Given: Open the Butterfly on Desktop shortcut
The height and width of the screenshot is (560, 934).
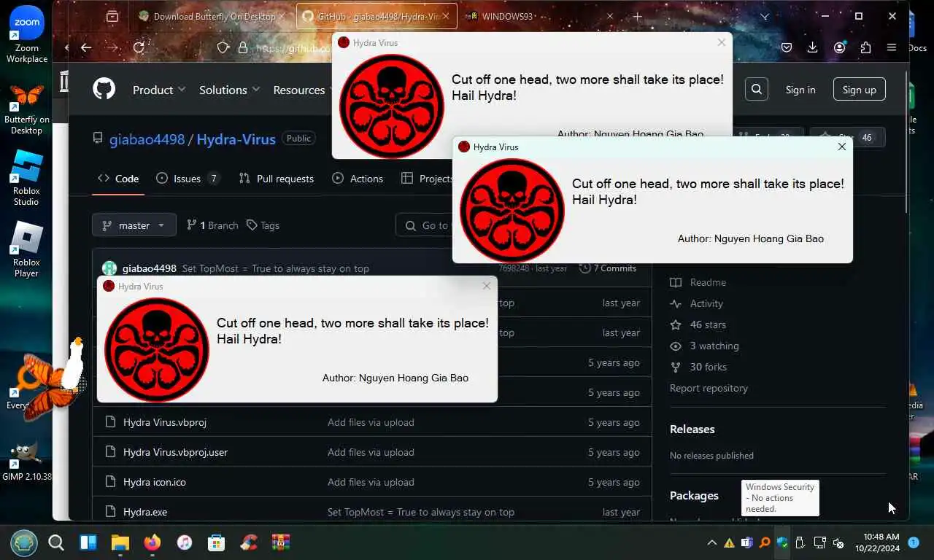Looking at the screenshot, I should [x=27, y=109].
